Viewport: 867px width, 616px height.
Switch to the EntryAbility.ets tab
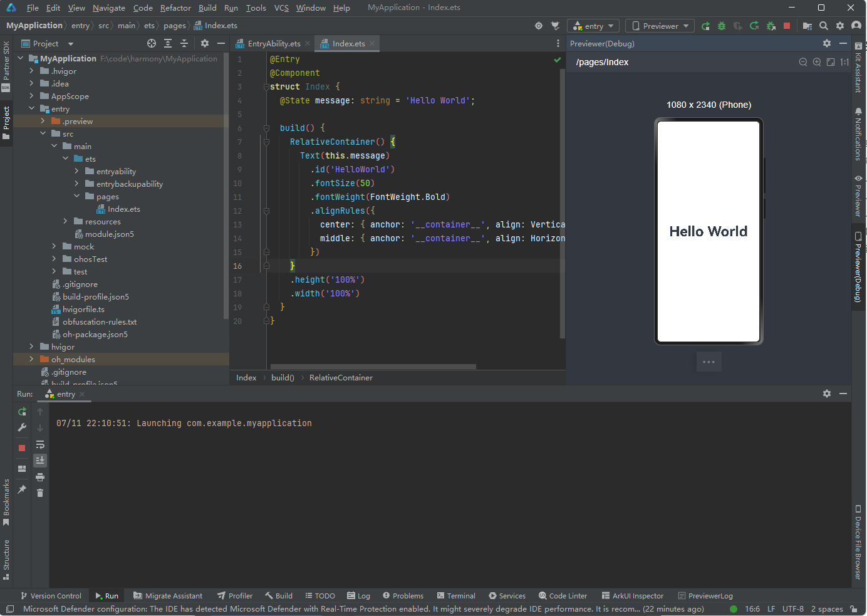tap(273, 44)
